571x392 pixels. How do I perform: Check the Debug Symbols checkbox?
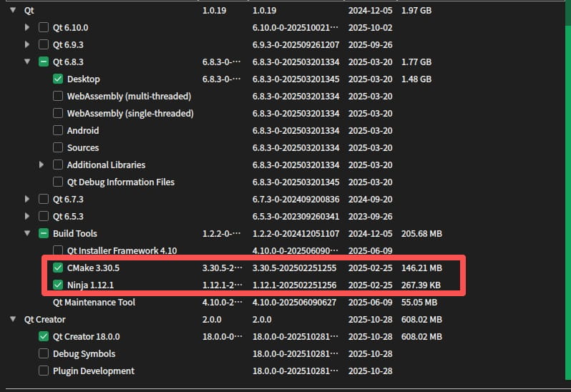coord(44,353)
